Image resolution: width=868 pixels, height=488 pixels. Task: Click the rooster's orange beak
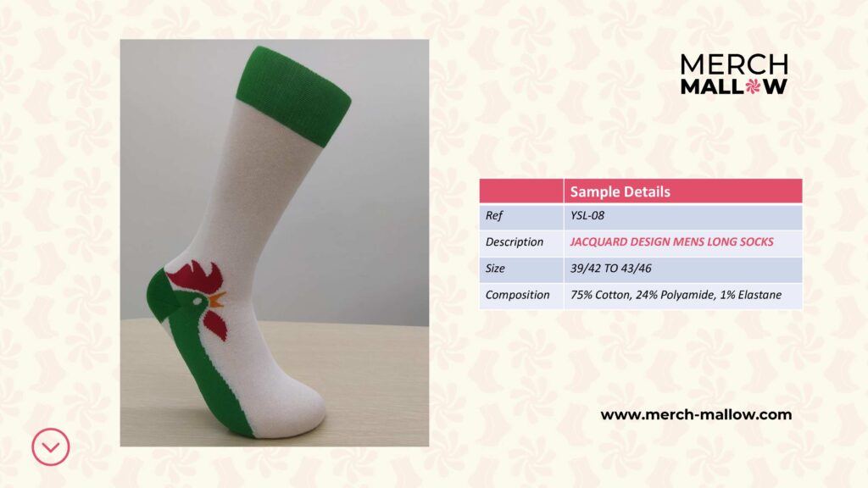216,301
